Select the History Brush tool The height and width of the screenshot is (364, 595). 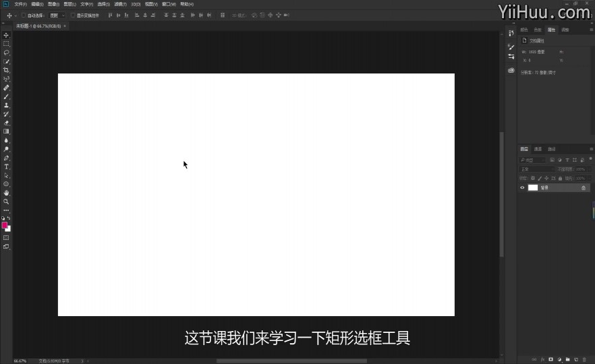click(6, 114)
